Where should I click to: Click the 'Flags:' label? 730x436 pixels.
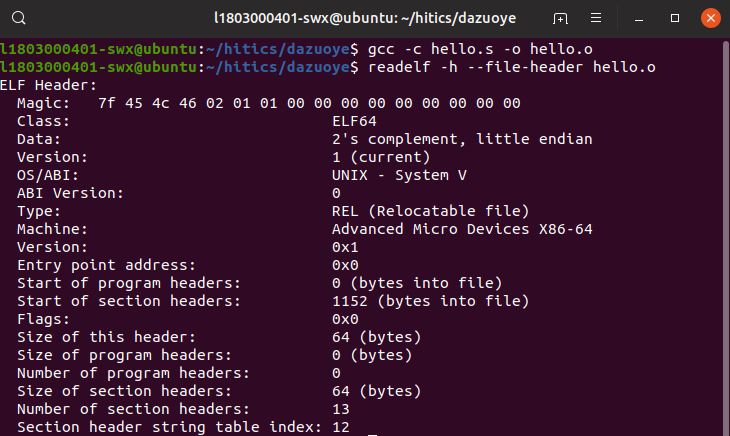click(43, 319)
